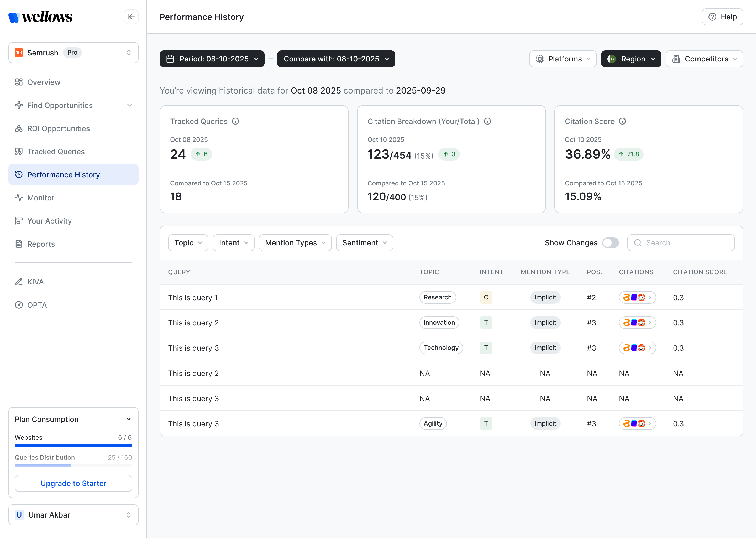Open the Mention Types filter
The image size is (756, 538).
pyautogui.click(x=295, y=243)
